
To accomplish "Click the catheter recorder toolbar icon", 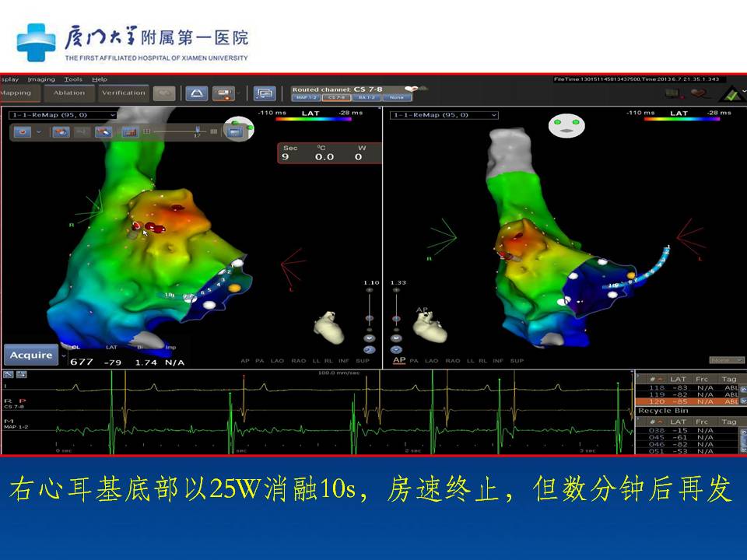I will [x=223, y=93].
